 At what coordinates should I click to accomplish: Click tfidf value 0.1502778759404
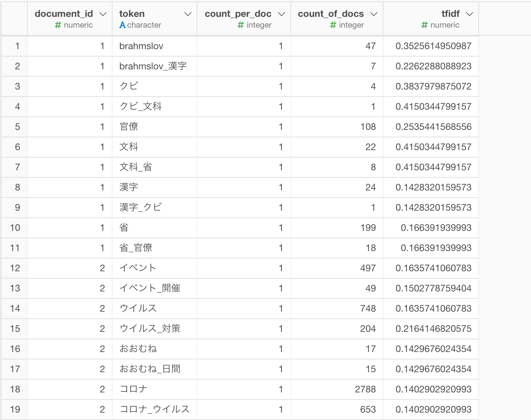[433, 288]
